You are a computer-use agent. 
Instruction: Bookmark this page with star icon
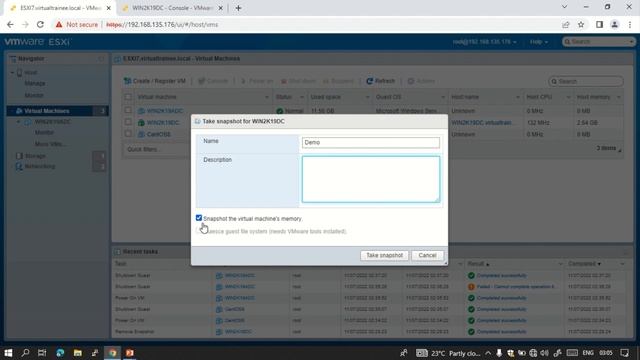pyautogui.click(x=581, y=24)
